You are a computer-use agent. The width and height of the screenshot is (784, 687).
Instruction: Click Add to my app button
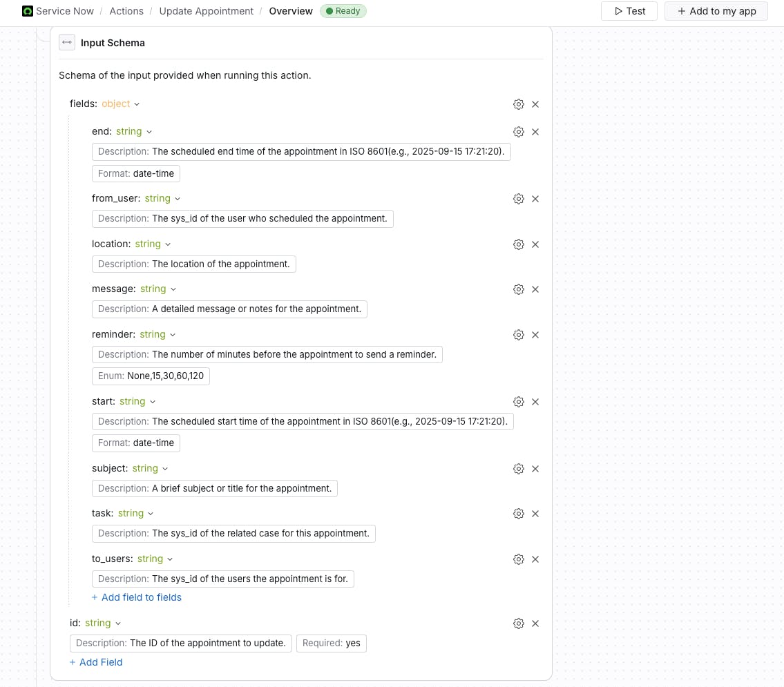716,11
